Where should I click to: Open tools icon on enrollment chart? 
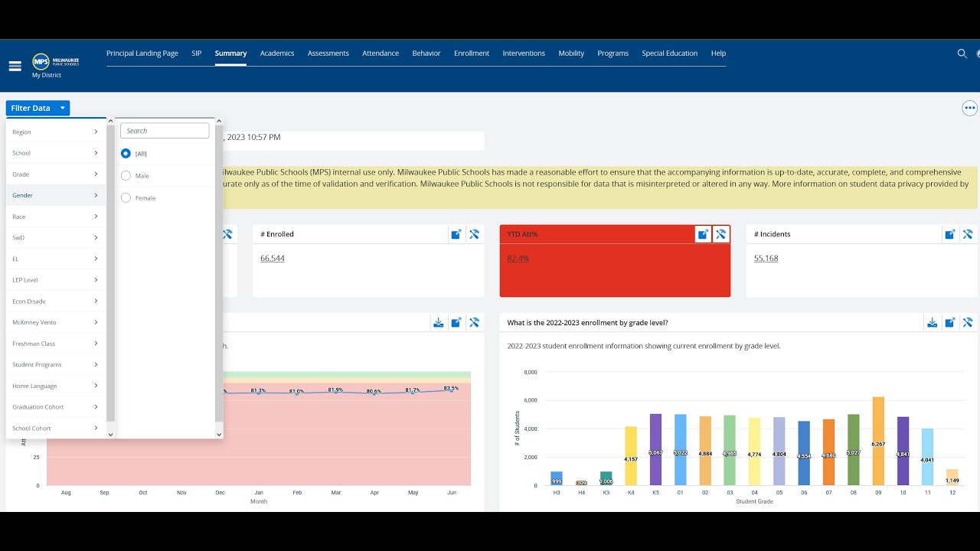point(968,322)
